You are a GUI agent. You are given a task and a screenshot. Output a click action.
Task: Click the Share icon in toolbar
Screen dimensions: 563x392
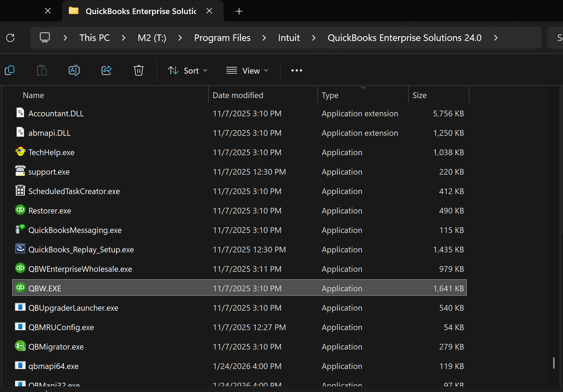(106, 70)
